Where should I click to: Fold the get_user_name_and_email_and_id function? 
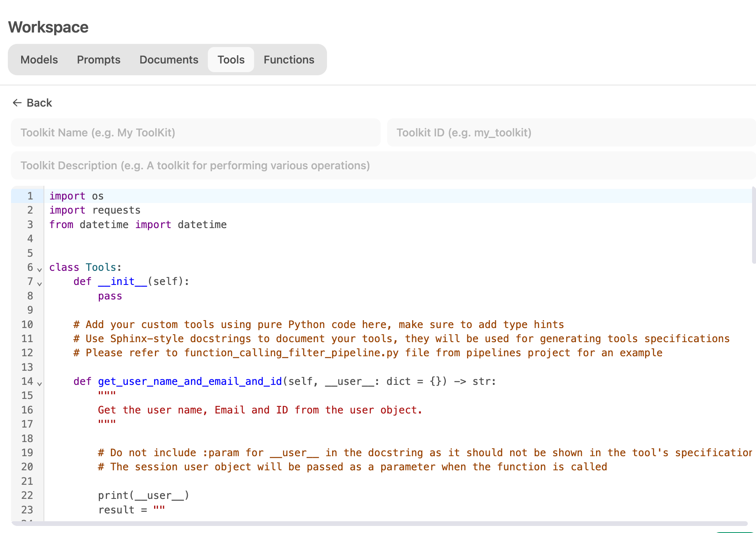pos(40,383)
